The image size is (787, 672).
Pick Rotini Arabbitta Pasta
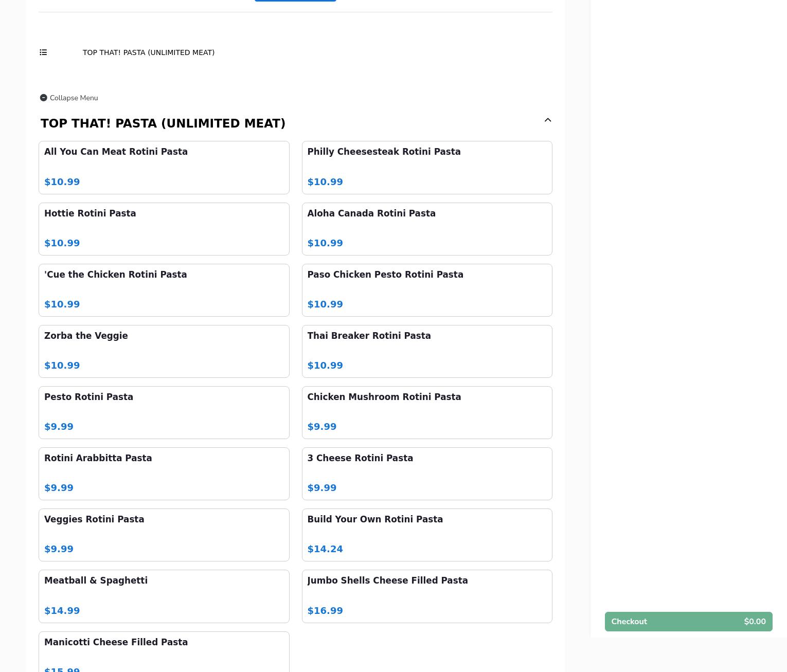(164, 474)
